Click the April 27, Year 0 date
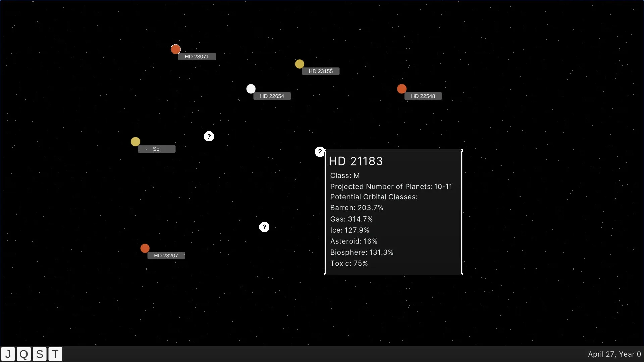 coord(614,354)
